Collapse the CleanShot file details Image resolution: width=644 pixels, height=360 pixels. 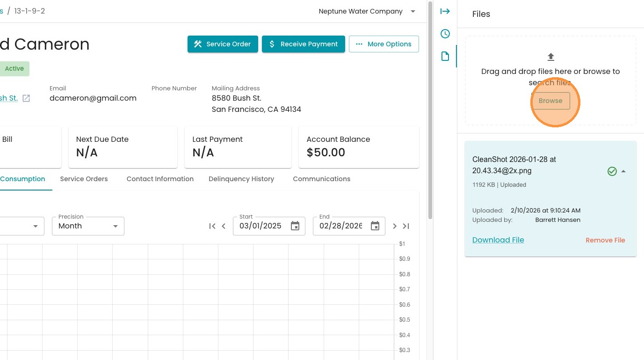pyautogui.click(x=623, y=171)
